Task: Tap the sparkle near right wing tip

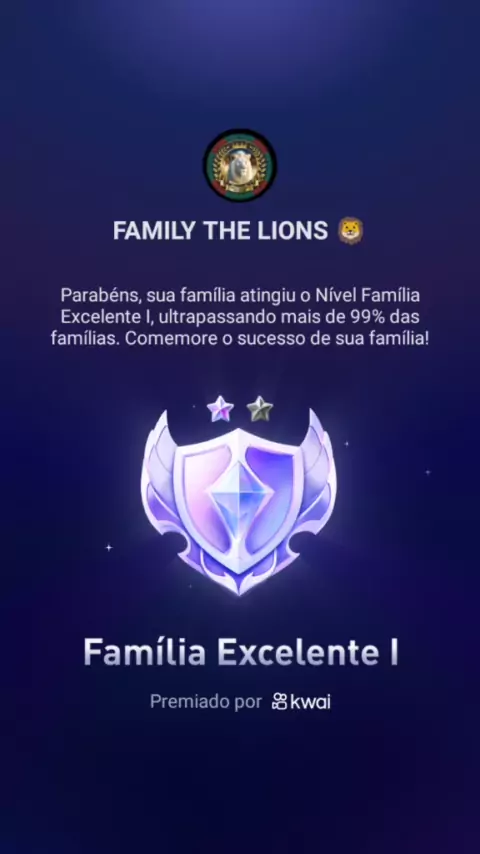Action: (x=347, y=444)
